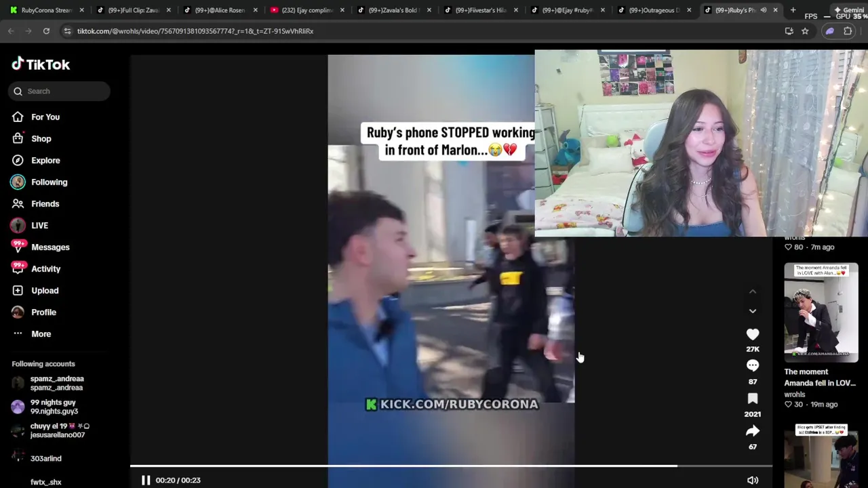Click browser forward arrow

28,31
